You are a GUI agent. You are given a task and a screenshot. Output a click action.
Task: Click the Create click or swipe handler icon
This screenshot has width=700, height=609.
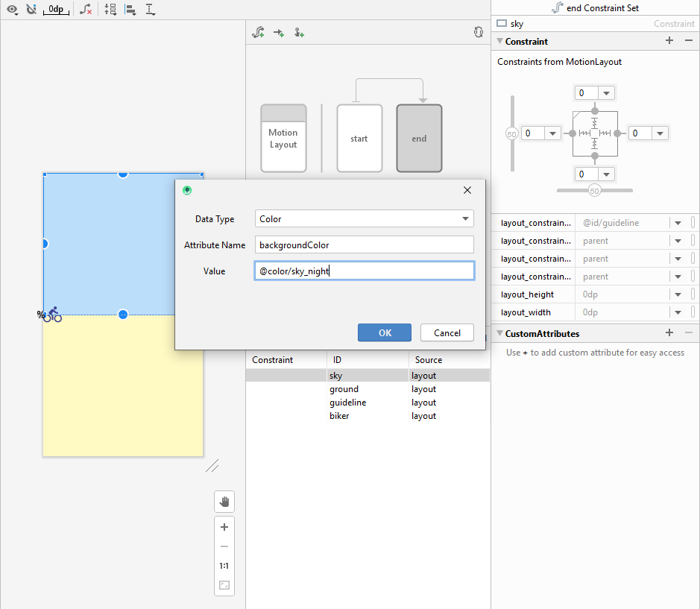click(x=299, y=33)
